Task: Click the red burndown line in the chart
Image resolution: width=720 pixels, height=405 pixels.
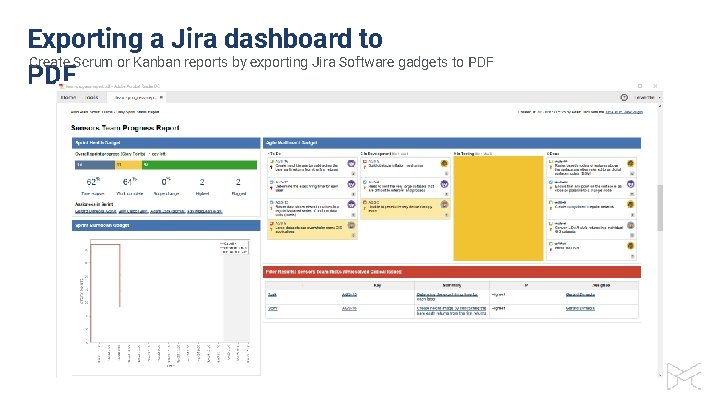Action: (120, 276)
